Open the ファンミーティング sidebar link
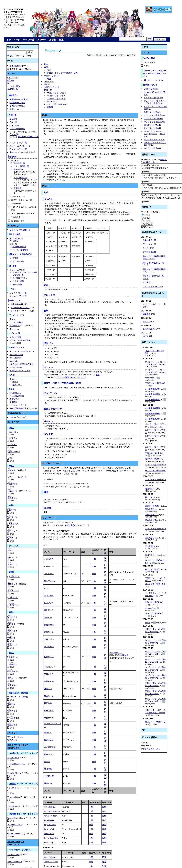 18,296
